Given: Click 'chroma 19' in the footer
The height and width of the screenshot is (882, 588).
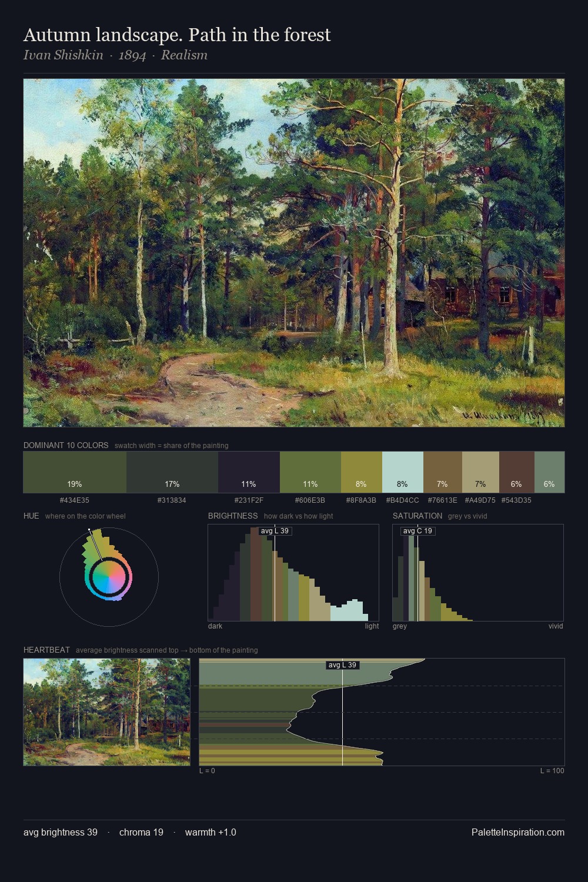Looking at the screenshot, I should (141, 832).
